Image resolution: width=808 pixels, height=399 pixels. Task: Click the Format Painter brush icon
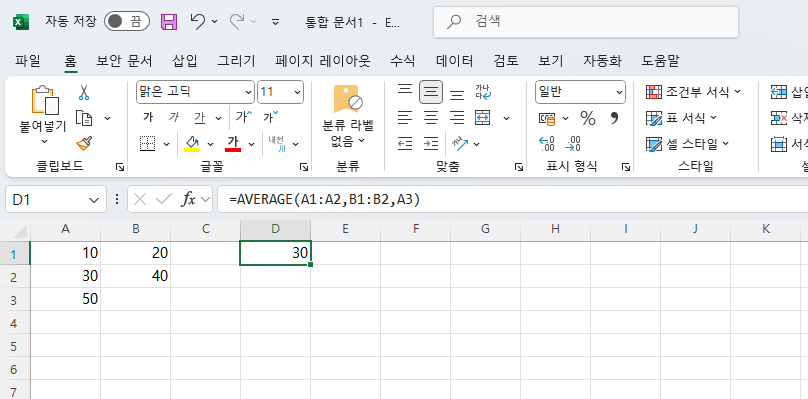click(84, 143)
